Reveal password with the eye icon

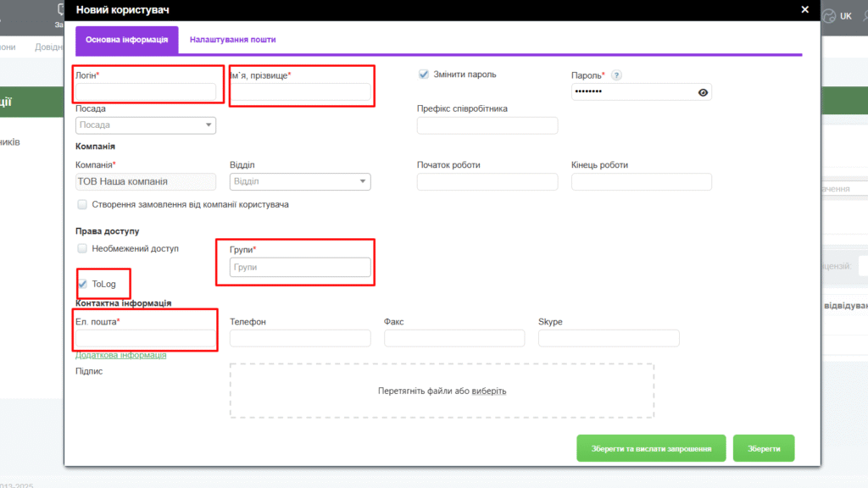click(703, 92)
